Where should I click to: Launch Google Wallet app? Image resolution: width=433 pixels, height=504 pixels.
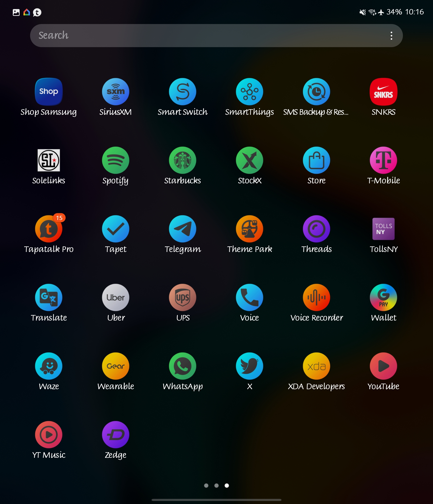(383, 297)
